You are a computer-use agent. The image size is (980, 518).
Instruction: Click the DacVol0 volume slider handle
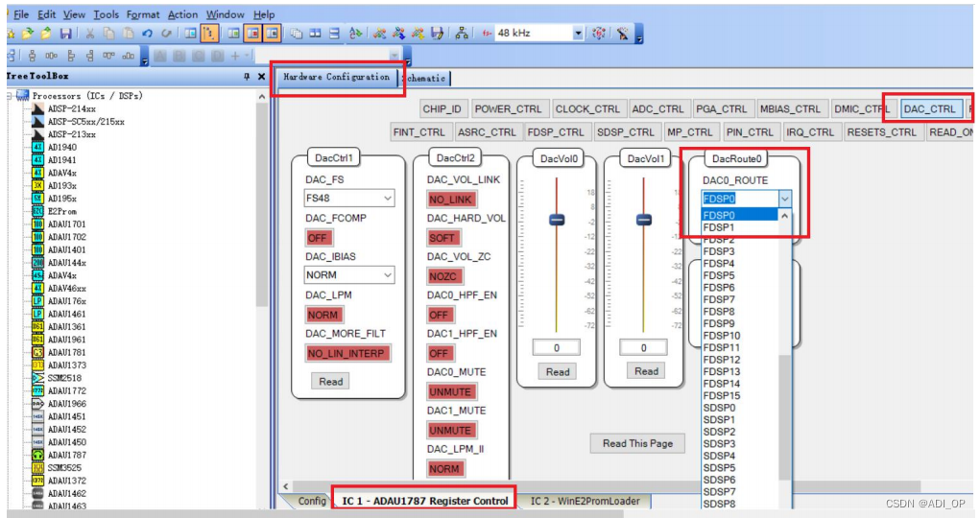[557, 220]
